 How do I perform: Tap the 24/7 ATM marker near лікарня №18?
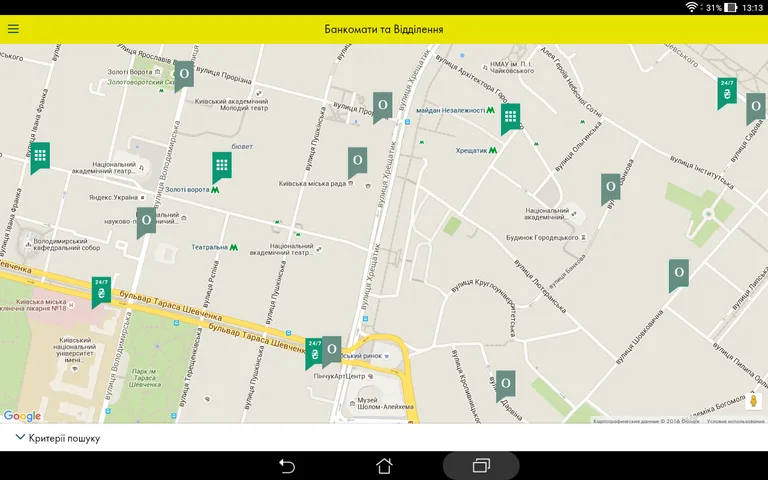point(101,292)
